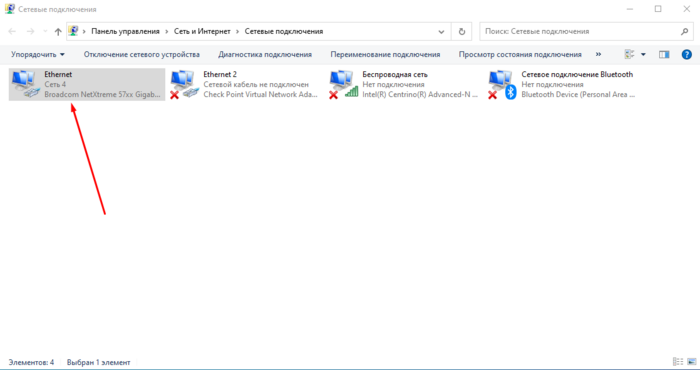Viewport: 700px width, 370px height.
Task: Click the search magnifier icon
Action: pos(684,32)
